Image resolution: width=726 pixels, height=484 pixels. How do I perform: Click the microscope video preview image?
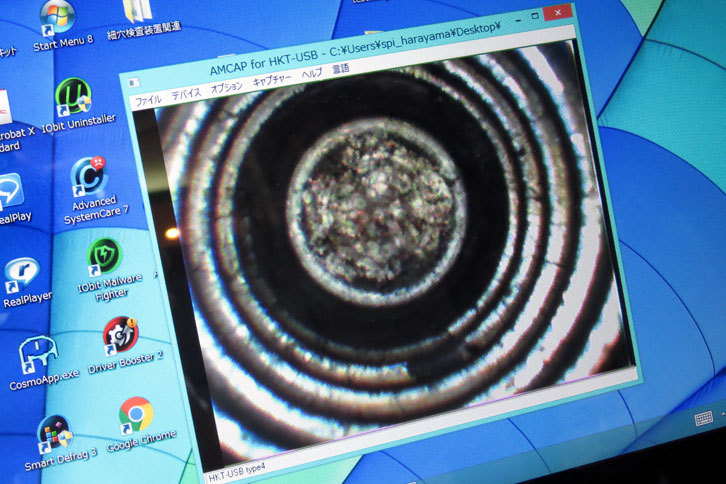[380, 260]
